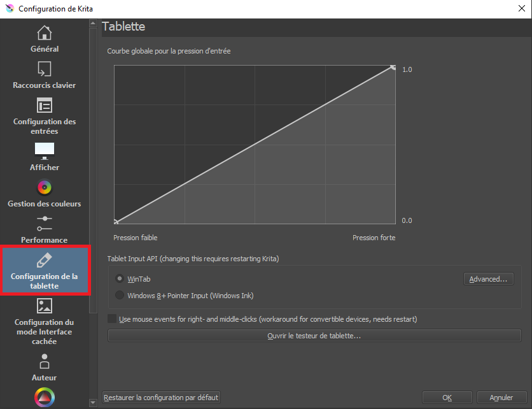
Task: Click the Krita logo in title bar
Action: click(10, 8)
